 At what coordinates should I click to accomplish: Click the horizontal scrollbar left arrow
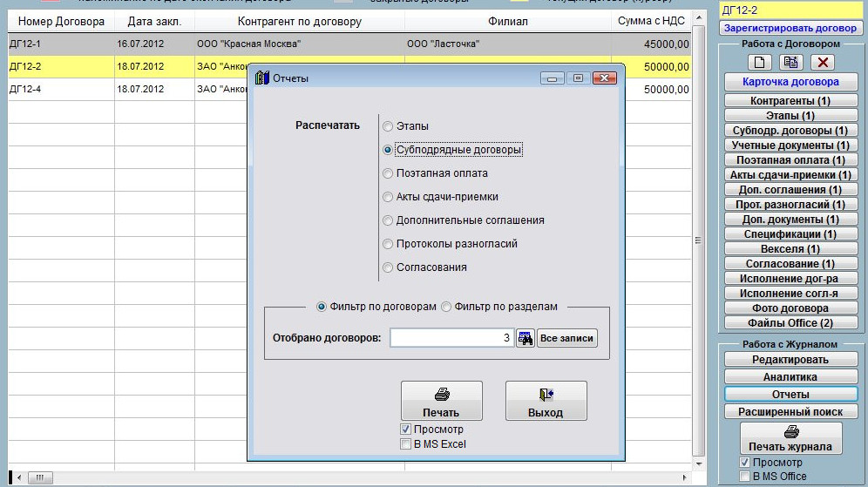click(x=19, y=477)
